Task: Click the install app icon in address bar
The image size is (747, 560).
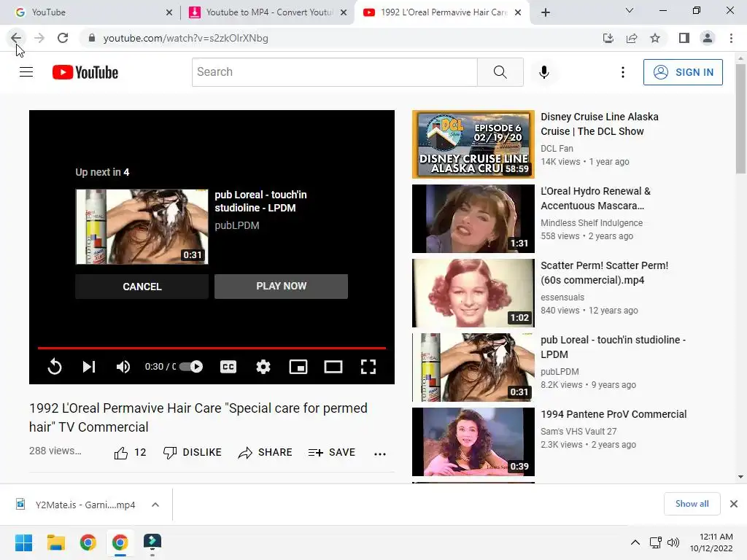Action: (x=608, y=38)
